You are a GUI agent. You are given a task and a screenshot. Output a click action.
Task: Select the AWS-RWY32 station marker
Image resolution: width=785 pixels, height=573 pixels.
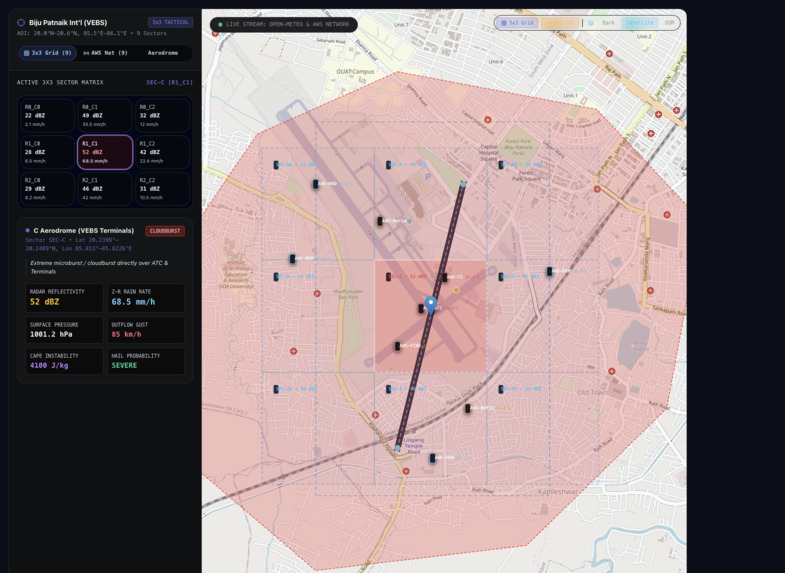tap(468, 408)
